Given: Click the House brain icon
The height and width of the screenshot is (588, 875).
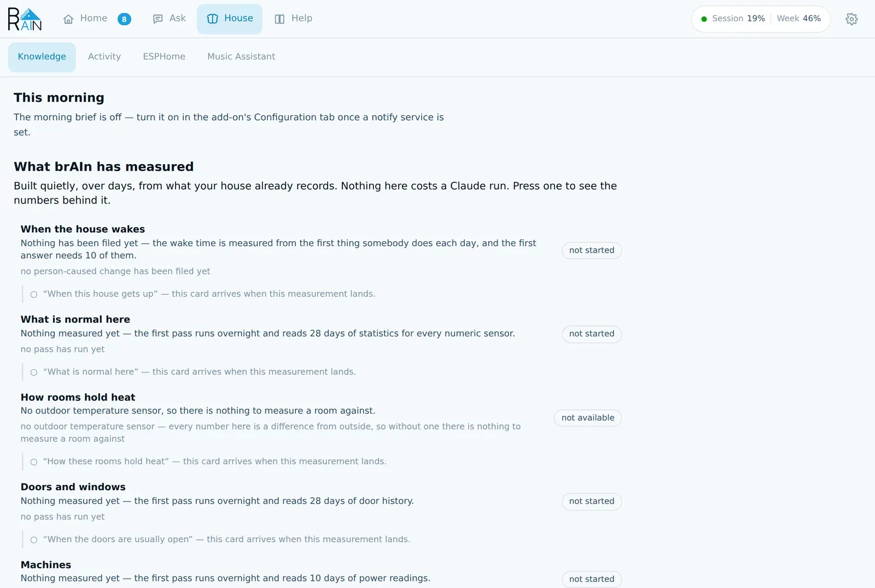Looking at the screenshot, I should [x=213, y=19].
